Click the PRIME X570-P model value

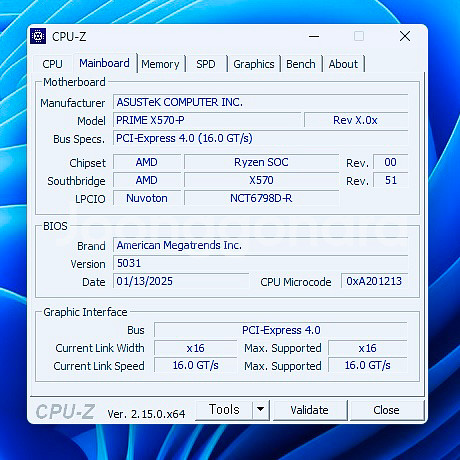coord(207,120)
